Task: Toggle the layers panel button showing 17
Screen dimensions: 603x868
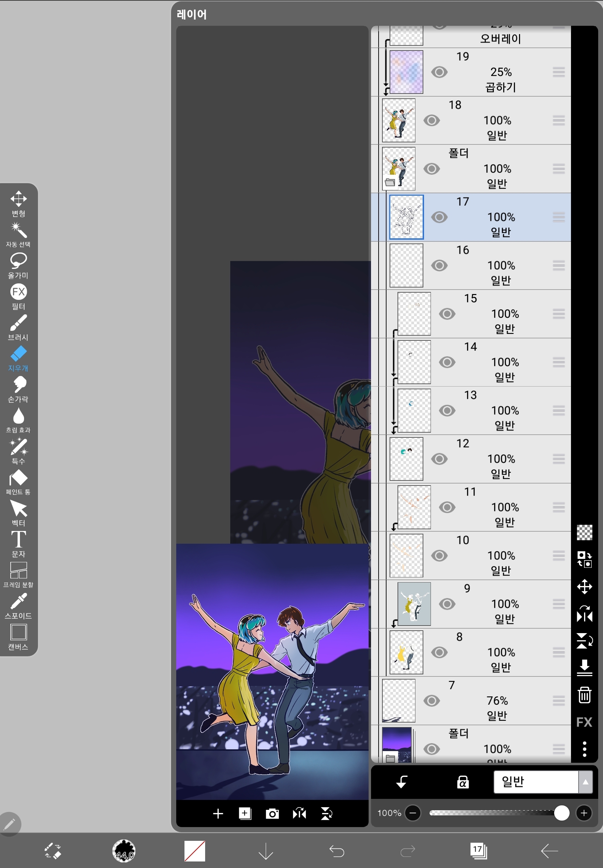Action: pos(479,851)
